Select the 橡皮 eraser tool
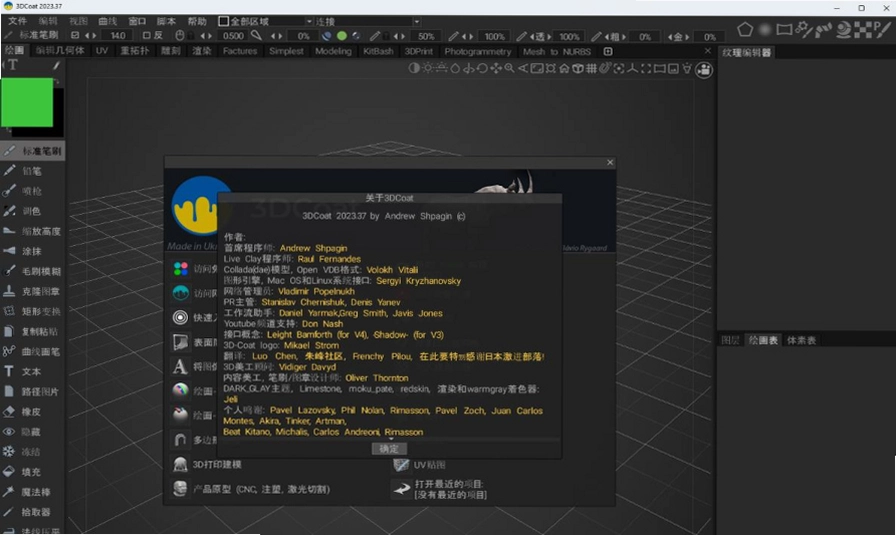Viewport: 896px width, 535px height. click(x=31, y=412)
